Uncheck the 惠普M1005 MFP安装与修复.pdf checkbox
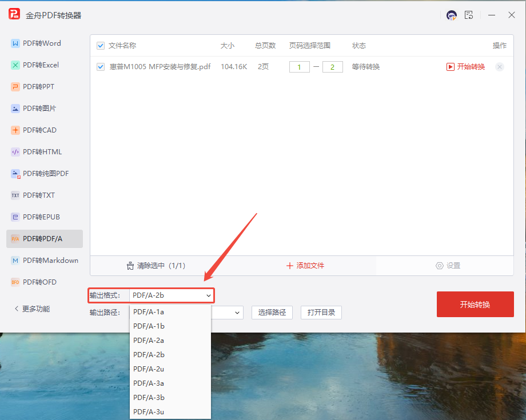 tap(101, 67)
